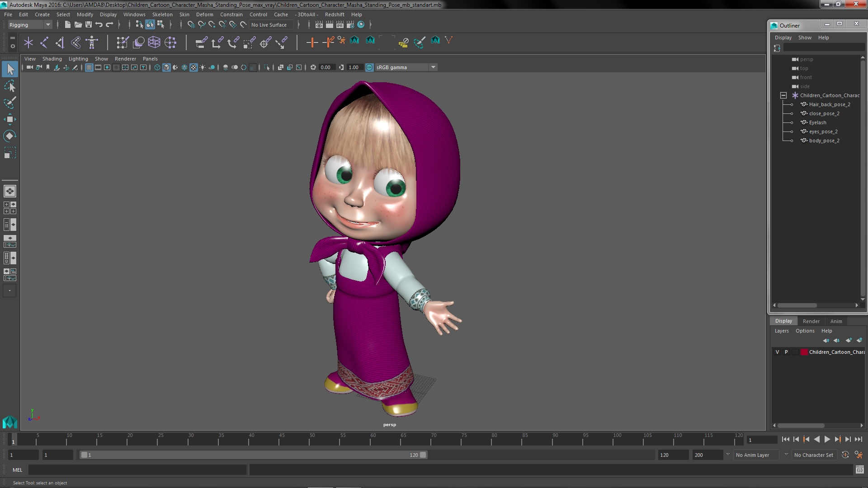Image resolution: width=868 pixels, height=488 pixels.
Task: Click frame 60 on the time slider
Action: [373, 439]
